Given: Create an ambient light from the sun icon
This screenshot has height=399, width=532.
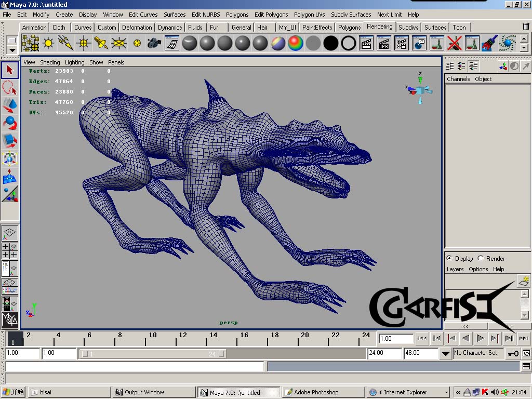Looking at the screenshot, I should click(x=48, y=44).
